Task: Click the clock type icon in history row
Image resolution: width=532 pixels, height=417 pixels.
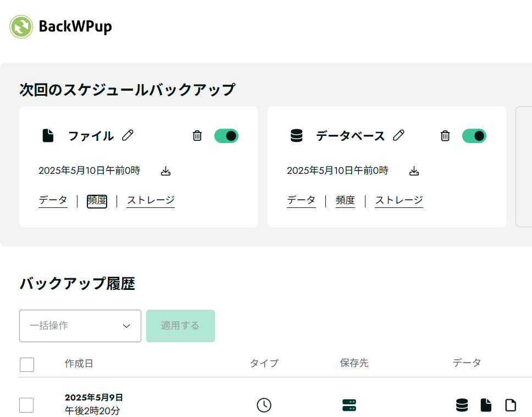Action: [x=264, y=405]
